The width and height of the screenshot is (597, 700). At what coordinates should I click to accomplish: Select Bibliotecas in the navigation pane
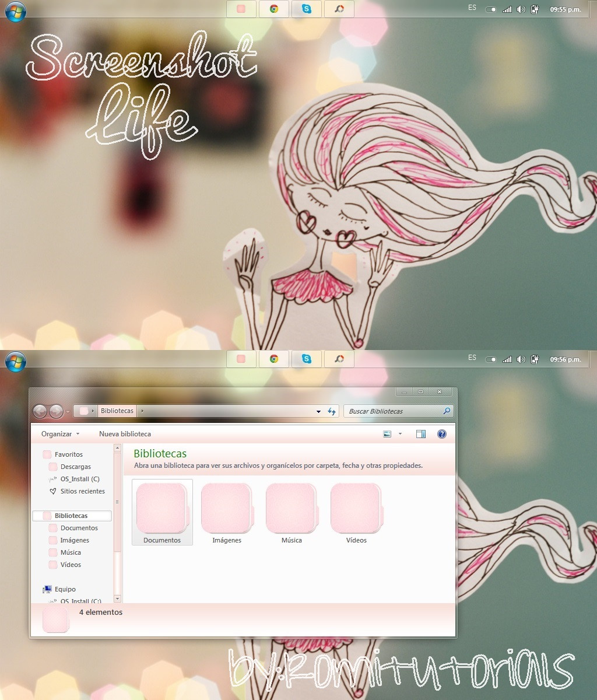[72, 516]
